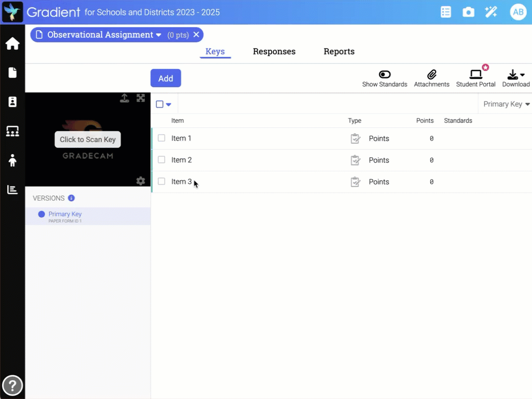Image resolution: width=532 pixels, height=399 pixels.
Task: Check the Item 1 checkbox
Action: 161,138
